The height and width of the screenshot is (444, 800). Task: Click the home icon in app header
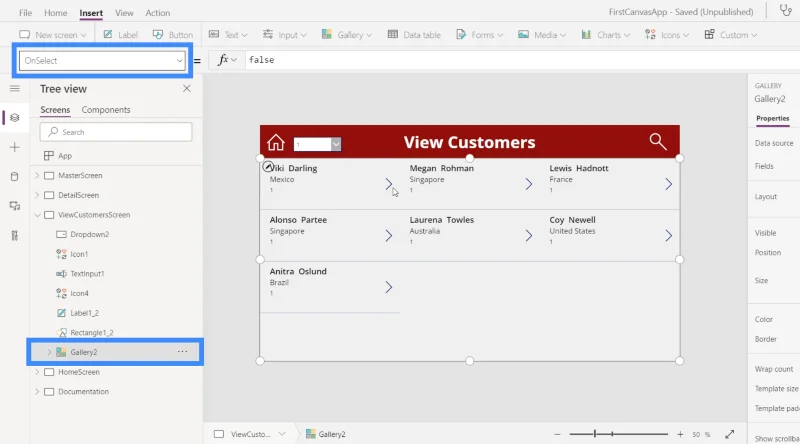276,142
